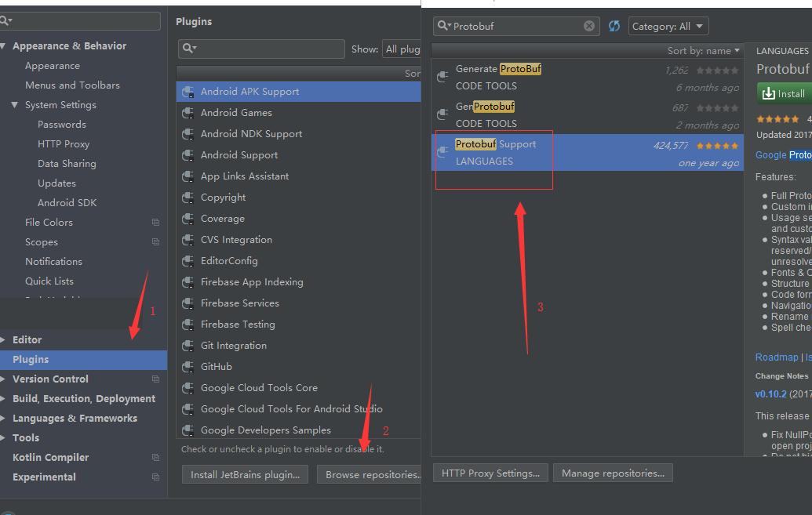This screenshot has height=515, width=812.
Task: Click the Firebase Testing plugin icon
Action: (188, 325)
